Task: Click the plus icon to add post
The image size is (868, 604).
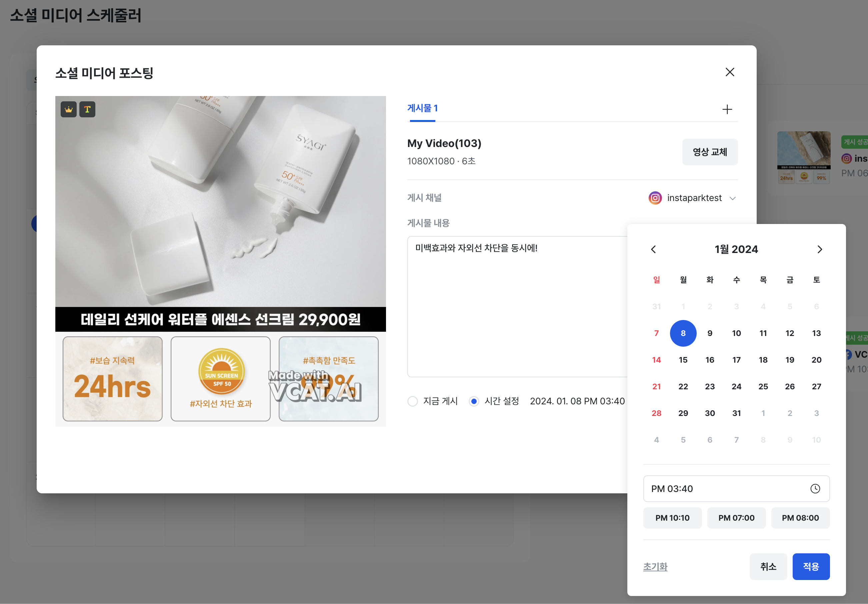Action: click(x=727, y=110)
